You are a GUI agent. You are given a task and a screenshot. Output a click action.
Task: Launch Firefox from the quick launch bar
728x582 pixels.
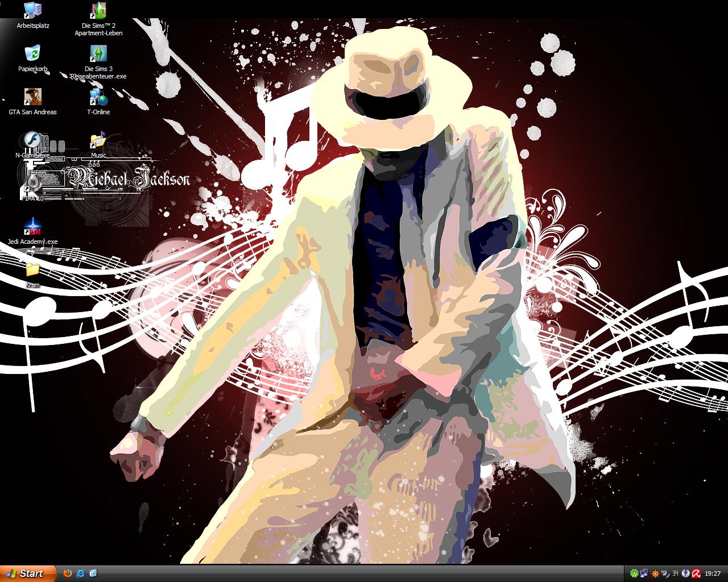click(68, 573)
